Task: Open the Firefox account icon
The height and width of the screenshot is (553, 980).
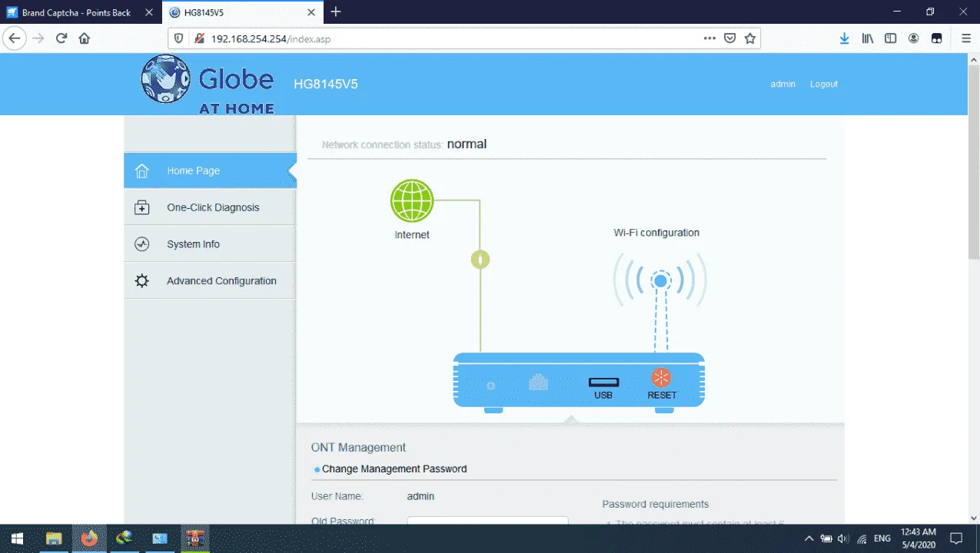Action: click(913, 38)
